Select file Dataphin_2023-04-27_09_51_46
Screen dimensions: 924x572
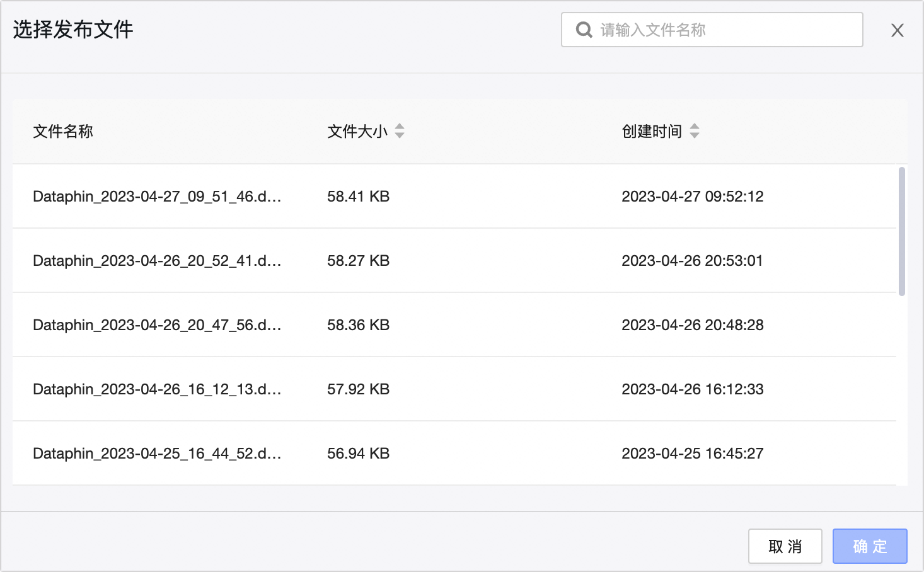[x=157, y=197]
